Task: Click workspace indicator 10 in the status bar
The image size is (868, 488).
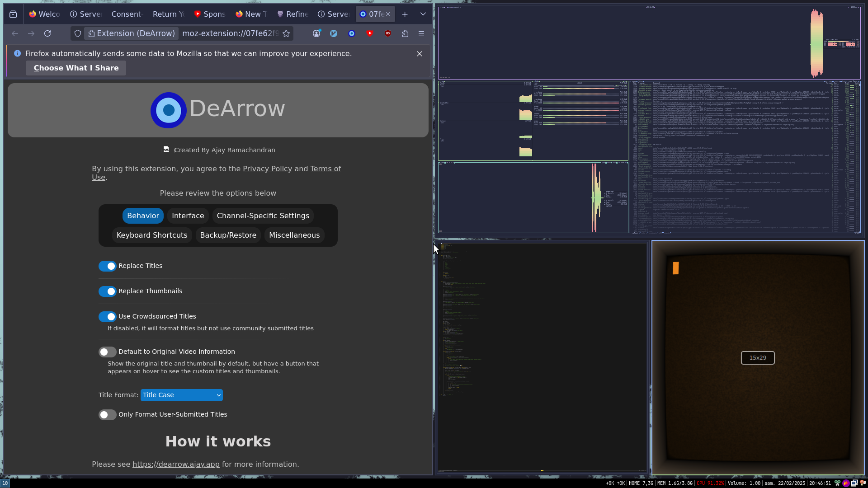Action: (x=5, y=483)
